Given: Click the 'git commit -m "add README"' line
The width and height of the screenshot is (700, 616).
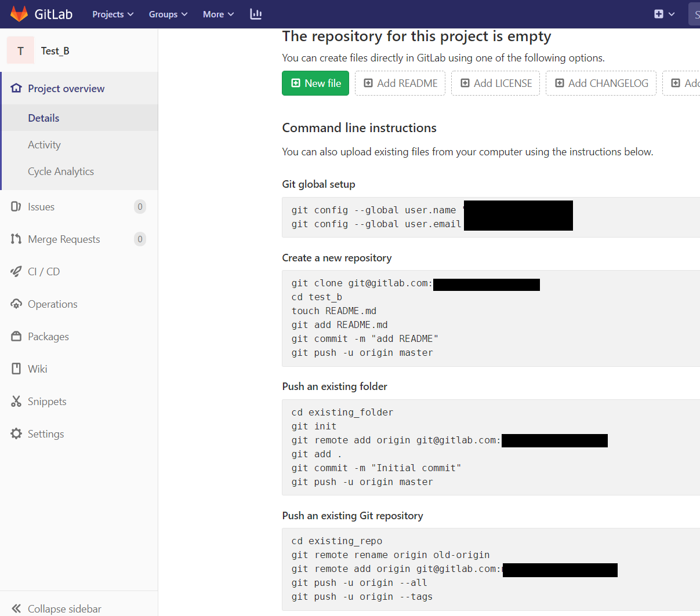Looking at the screenshot, I should pyautogui.click(x=365, y=339).
